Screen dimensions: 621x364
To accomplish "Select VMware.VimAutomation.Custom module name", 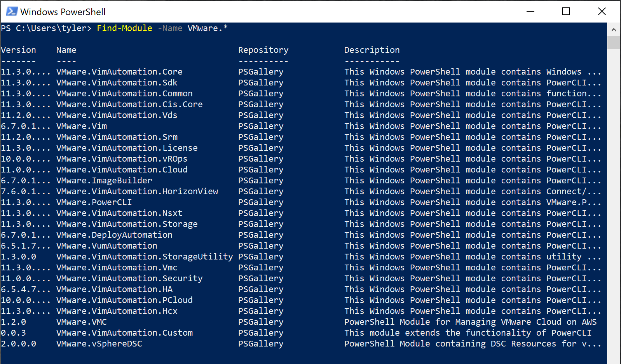I will 124,333.
